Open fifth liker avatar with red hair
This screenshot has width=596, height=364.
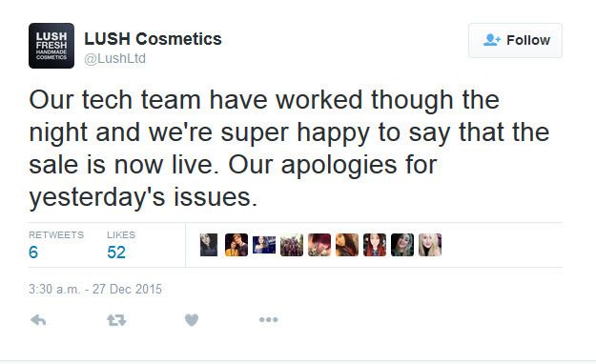pos(319,245)
